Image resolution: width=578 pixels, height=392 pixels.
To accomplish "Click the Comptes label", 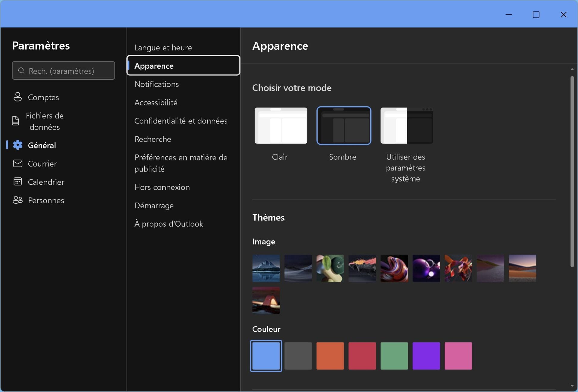I will pyautogui.click(x=43, y=97).
